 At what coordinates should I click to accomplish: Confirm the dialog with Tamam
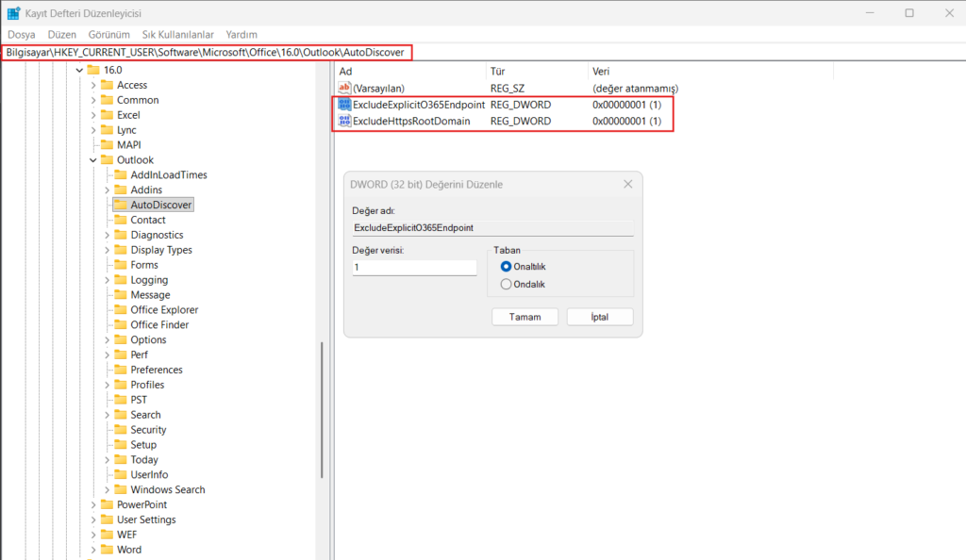tap(525, 316)
